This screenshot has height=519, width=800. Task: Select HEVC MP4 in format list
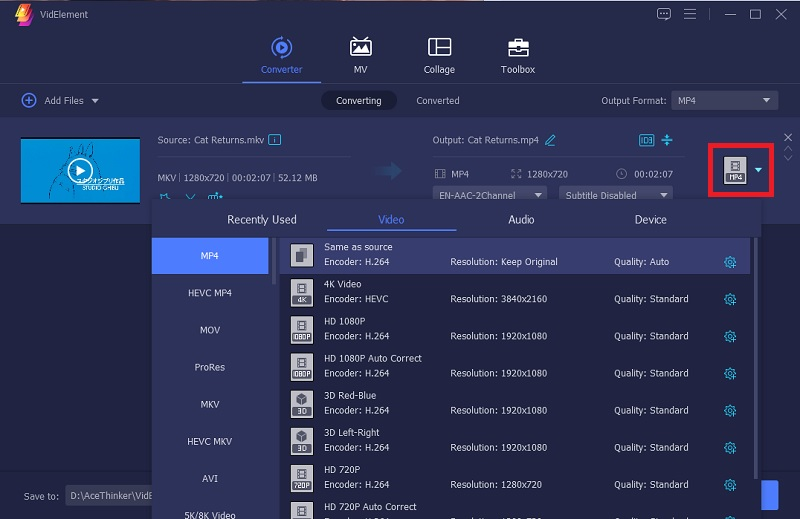coord(210,293)
